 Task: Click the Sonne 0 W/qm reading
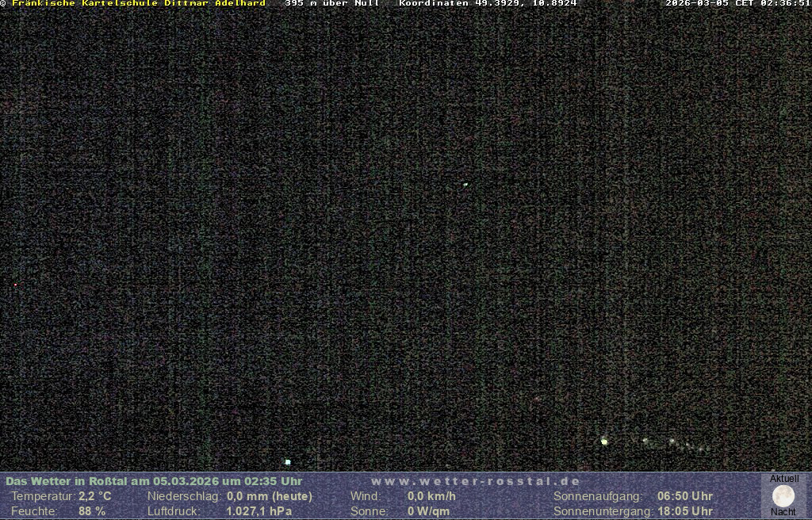pos(428,511)
